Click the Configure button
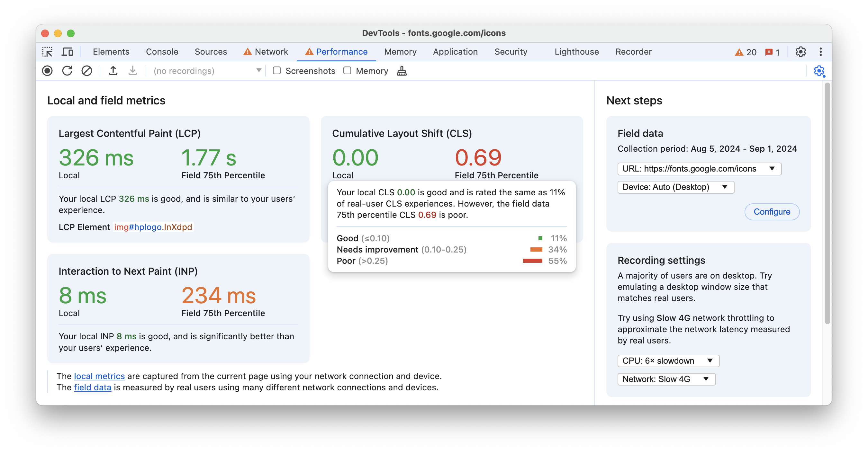Image resolution: width=868 pixels, height=453 pixels. pos(772,212)
